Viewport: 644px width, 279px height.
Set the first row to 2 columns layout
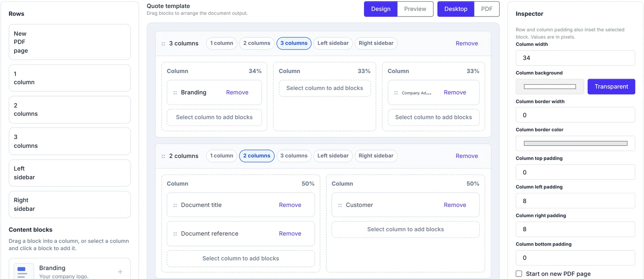(257, 43)
